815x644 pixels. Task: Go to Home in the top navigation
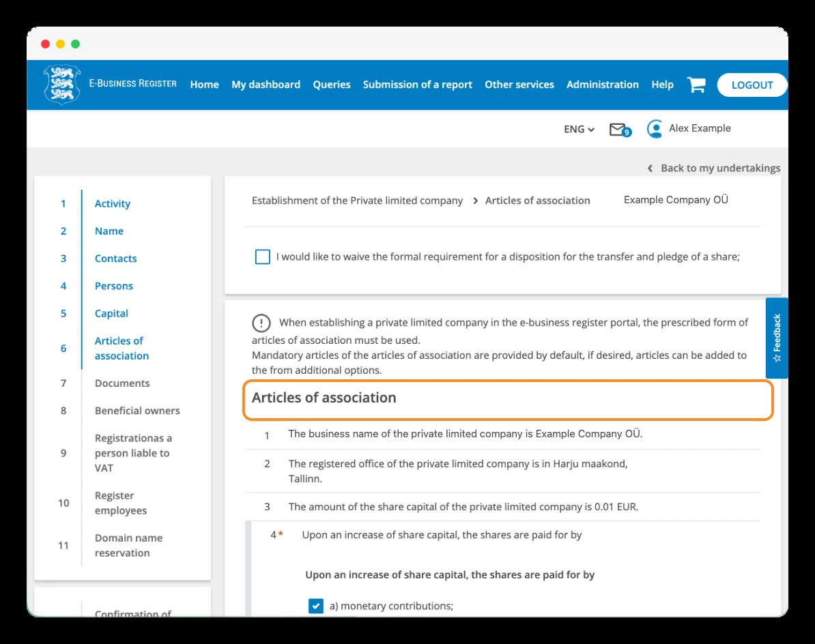point(204,84)
